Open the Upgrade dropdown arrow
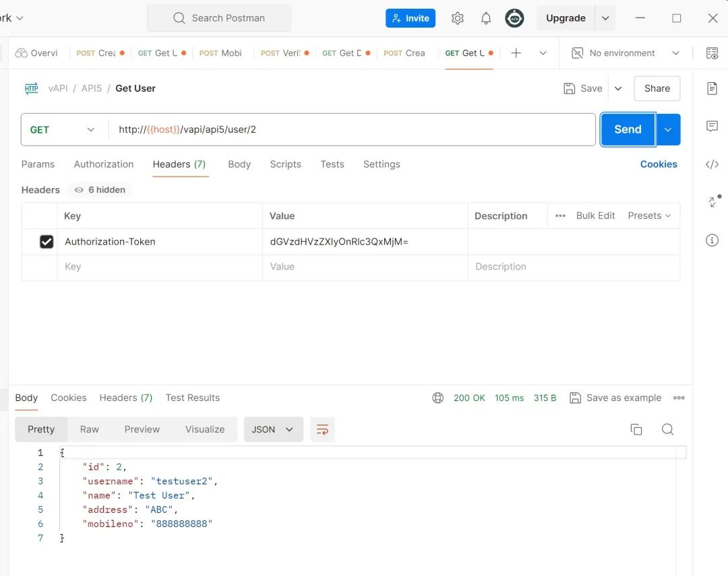This screenshot has height=576, width=728. pos(605,18)
